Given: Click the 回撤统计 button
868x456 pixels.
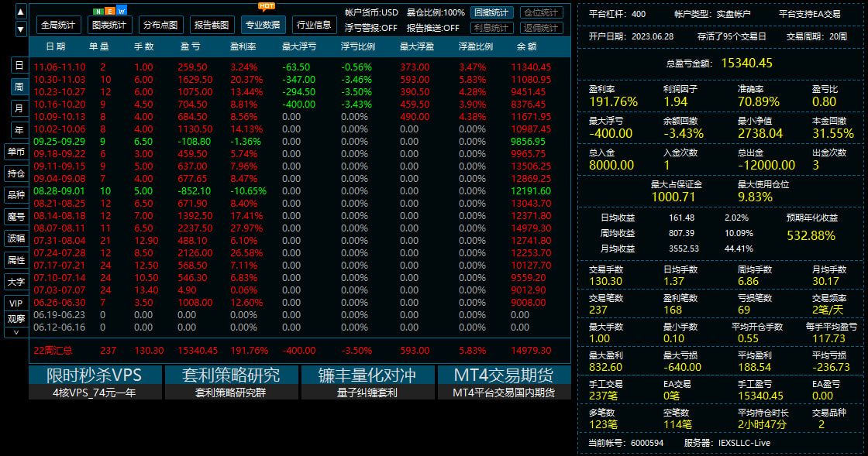Looking at the screenshot, I should coord(491,12).
